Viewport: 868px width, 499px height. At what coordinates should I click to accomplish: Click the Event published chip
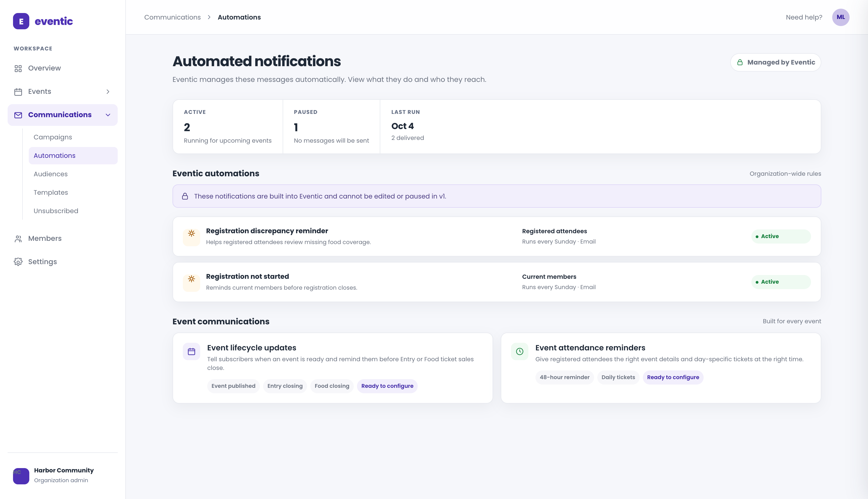233,386
